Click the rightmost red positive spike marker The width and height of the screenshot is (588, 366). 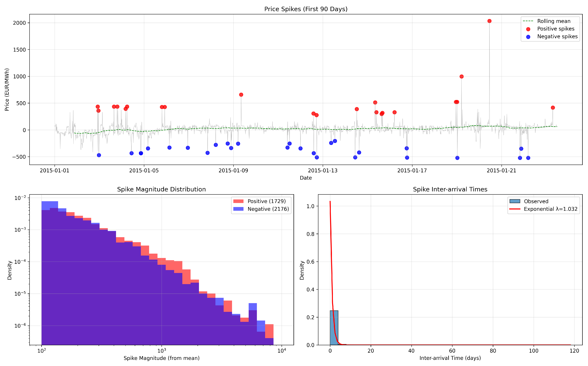coord(553,108)
